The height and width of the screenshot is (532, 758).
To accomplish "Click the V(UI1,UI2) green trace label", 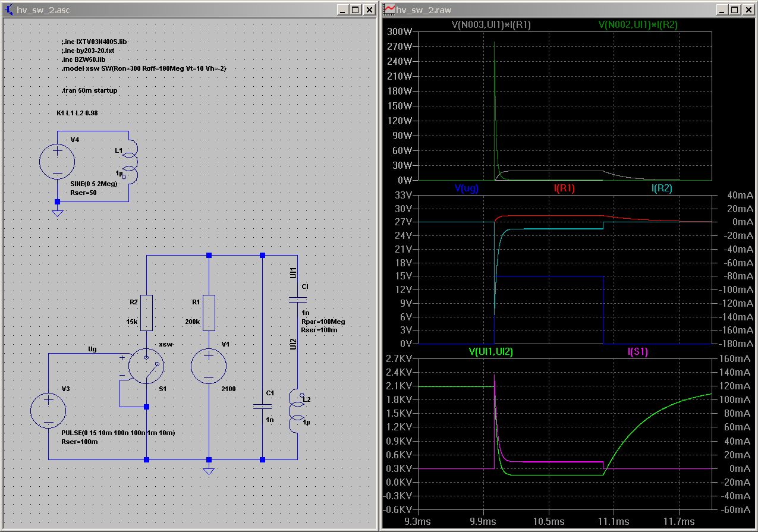I will pos(490,351).
